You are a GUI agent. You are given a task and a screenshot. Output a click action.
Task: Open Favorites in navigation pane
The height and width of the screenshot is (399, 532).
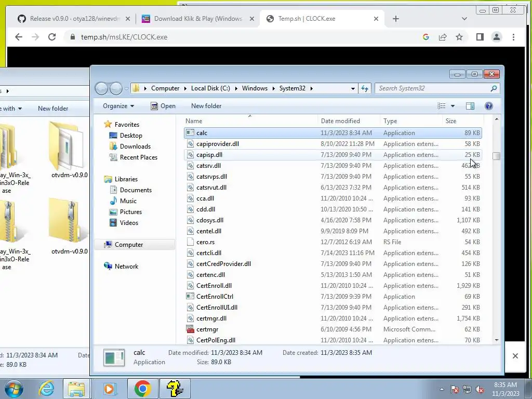122,125
